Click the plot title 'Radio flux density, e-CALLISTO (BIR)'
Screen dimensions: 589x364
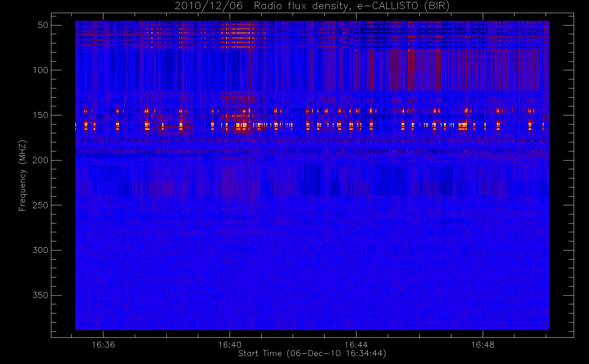352,6
